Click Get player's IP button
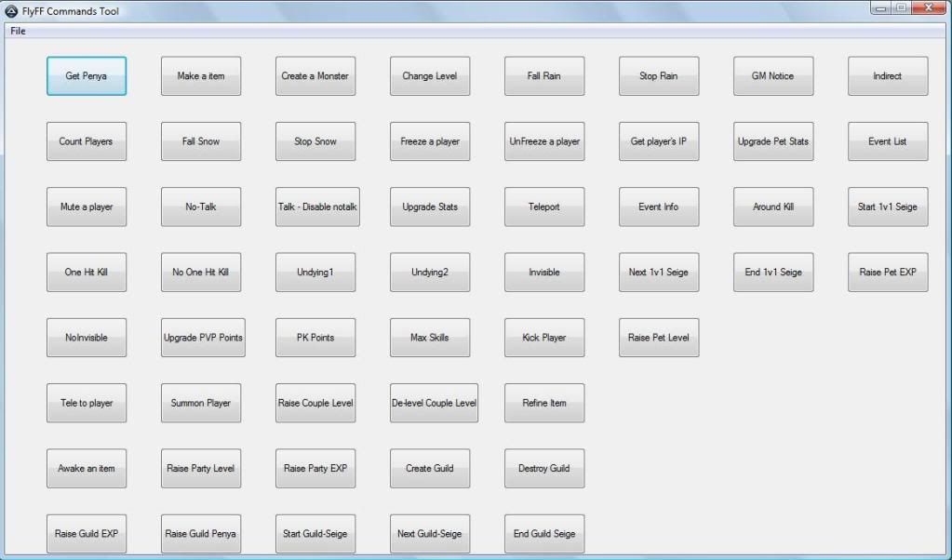This screenshot has width=952, height=560. [659, 141]
